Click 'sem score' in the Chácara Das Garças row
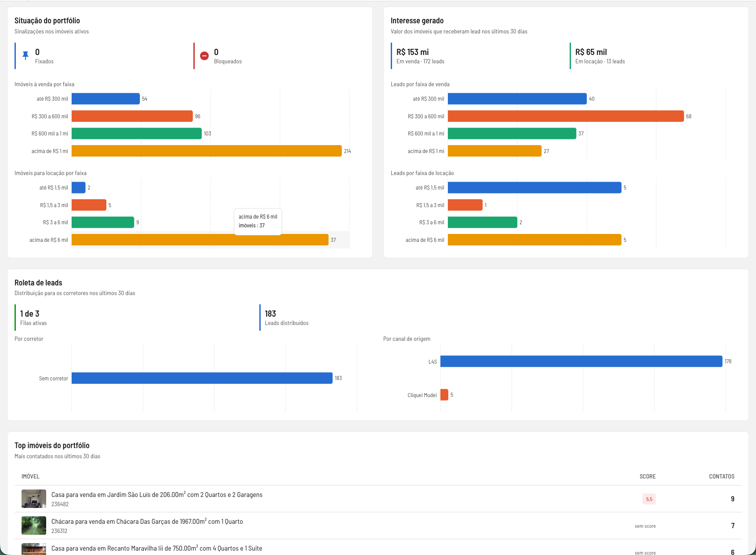 pyautogui.click(x=645, y=526)
